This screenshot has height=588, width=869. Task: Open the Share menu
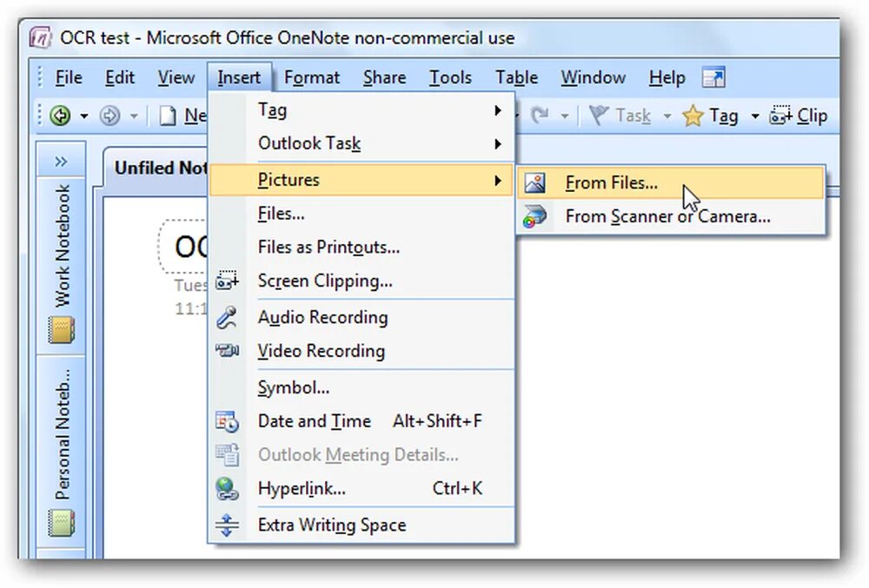pos(385,77)
